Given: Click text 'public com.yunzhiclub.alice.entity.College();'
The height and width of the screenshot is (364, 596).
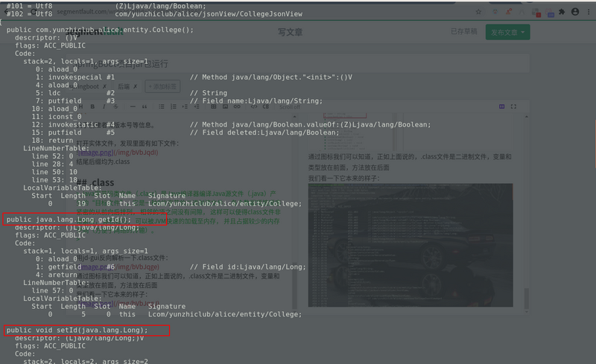Looking at the screenshot, I should 100,30.
